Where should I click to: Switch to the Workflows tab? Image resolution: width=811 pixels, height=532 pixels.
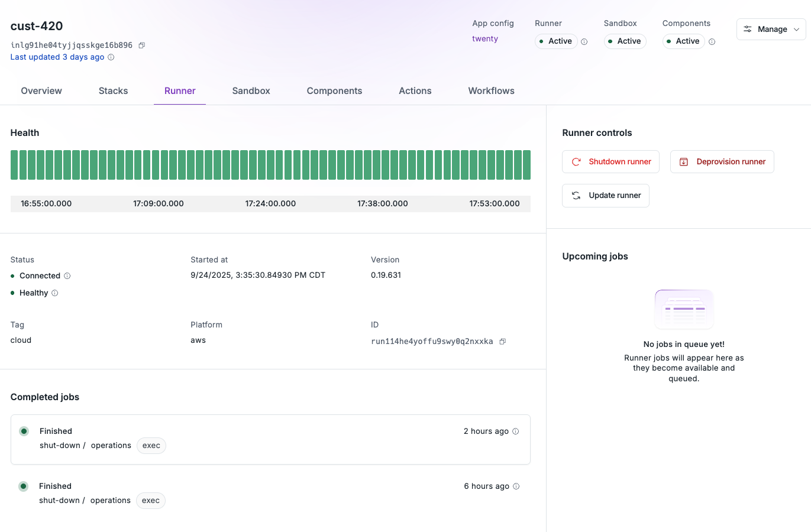[491, 90]
